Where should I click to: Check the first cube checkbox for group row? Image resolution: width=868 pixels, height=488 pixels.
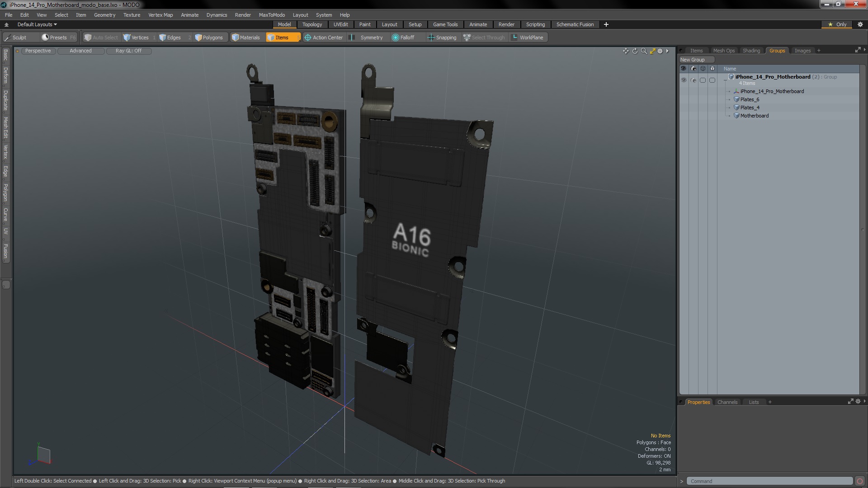(703, 80)
